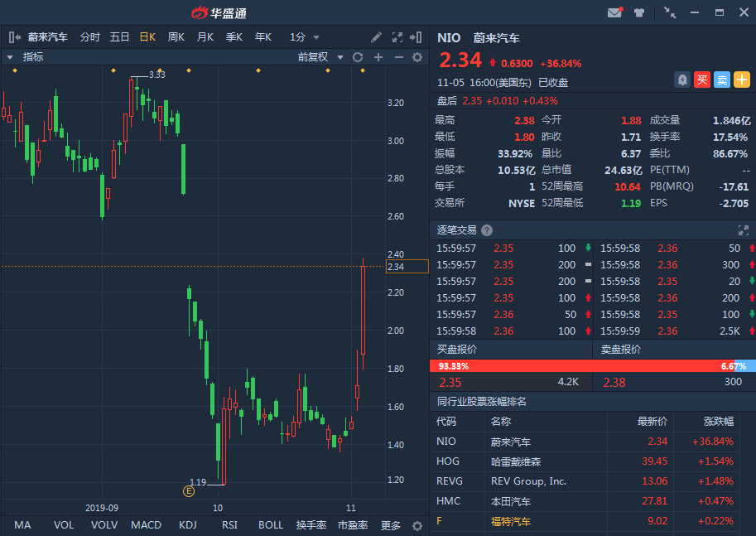756x536 pixels.
Task: Switch to 五日 five-day chart
Action: [x=119, y=37]
